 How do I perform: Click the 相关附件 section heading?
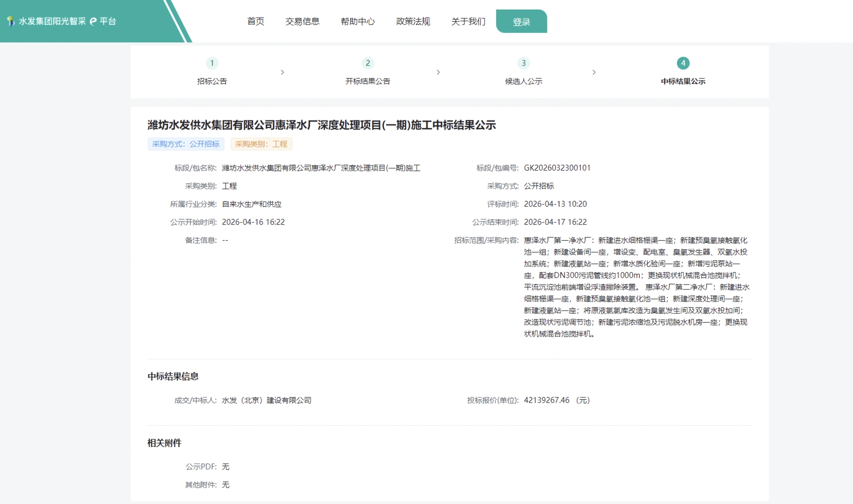[x=165, y=443]
